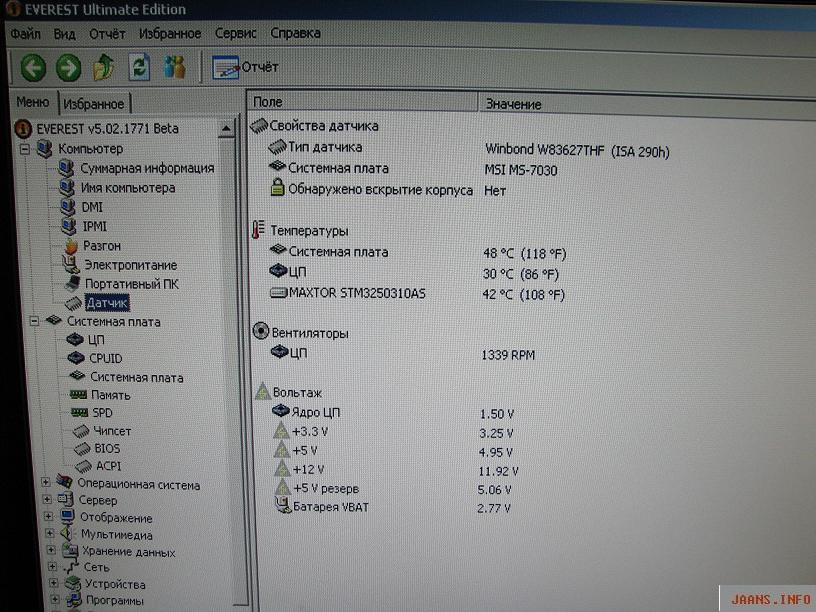
Task: Select the 1339 RPM fan value
Action: (x=508, y=355)
